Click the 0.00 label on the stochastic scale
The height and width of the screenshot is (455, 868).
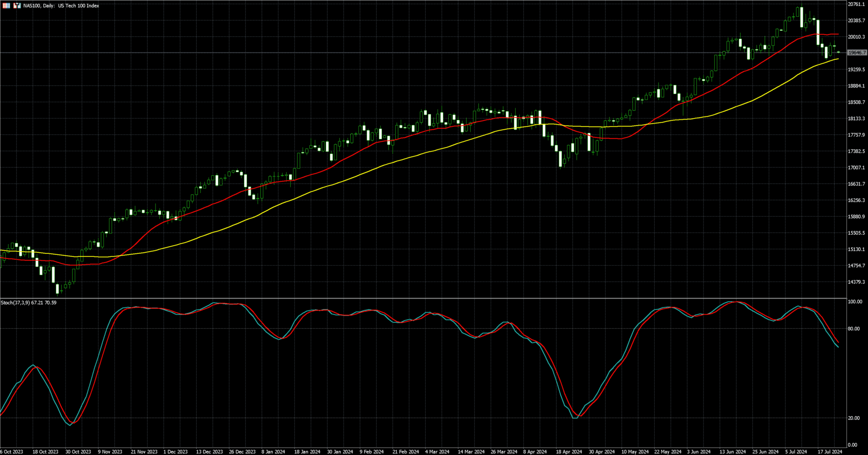point(852,445)
